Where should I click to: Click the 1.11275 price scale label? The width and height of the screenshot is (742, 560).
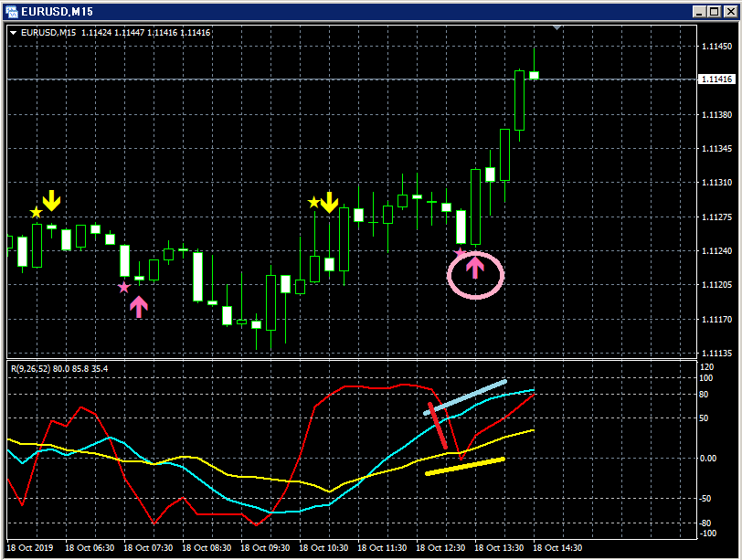(x=717, y=217)
